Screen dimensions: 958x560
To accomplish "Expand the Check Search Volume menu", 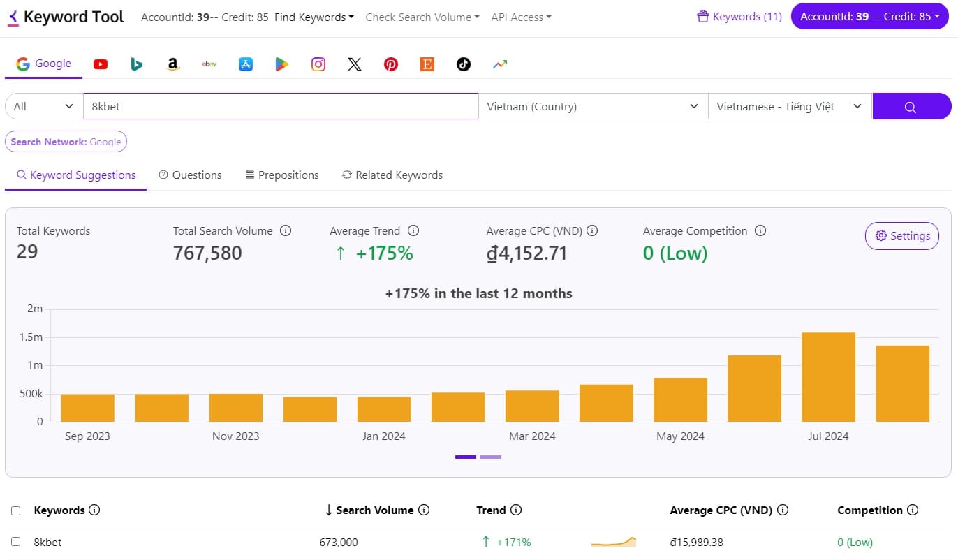I will point(422,17).
